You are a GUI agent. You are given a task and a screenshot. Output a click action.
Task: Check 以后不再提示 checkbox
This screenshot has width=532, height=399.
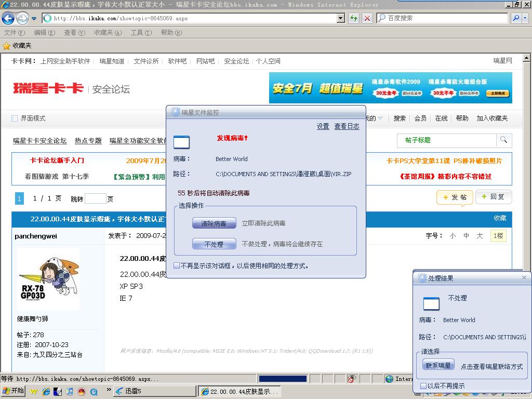point(423,386)
